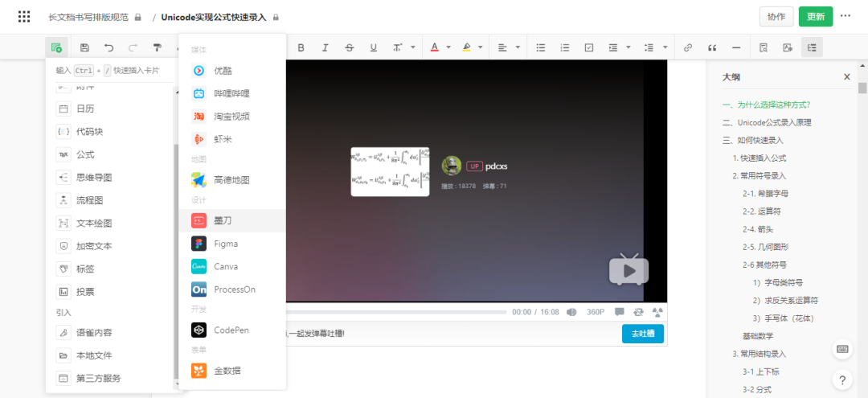This screenshot has height=398, width=868.
Task: Insert a block quote
Action: [712, 47]
